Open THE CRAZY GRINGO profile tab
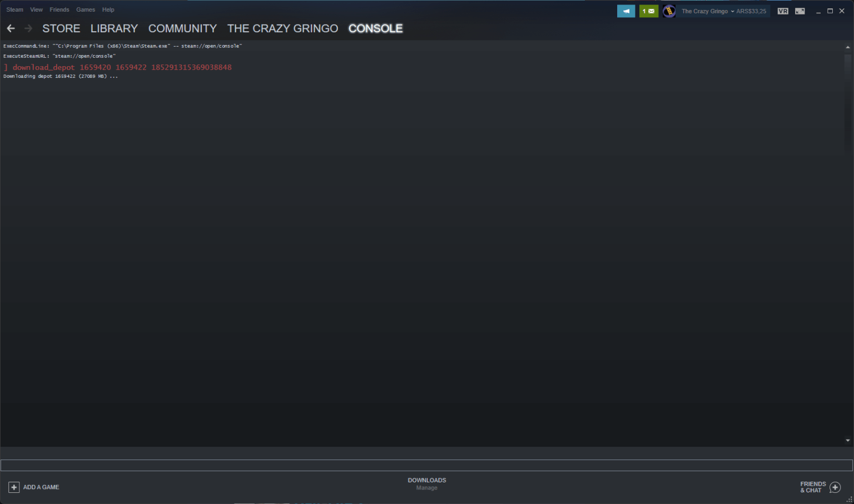854x504 pixels. point(282,28)
